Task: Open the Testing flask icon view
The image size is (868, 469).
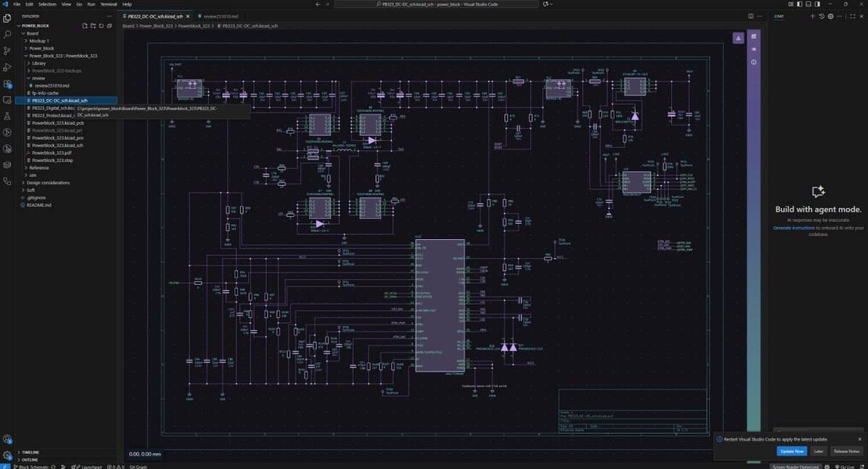Action: pyautogui.click(x=7, y=116)
